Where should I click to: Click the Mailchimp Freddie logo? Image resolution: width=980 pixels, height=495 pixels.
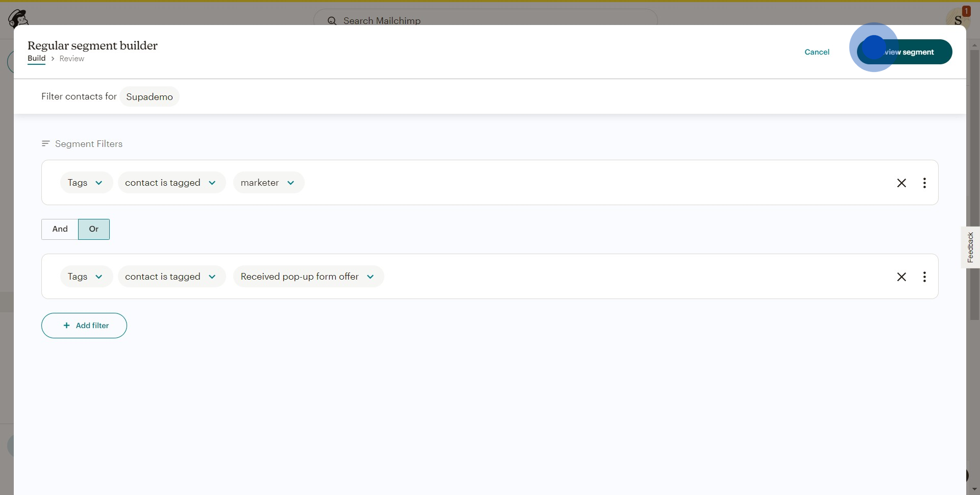[18, 18]
